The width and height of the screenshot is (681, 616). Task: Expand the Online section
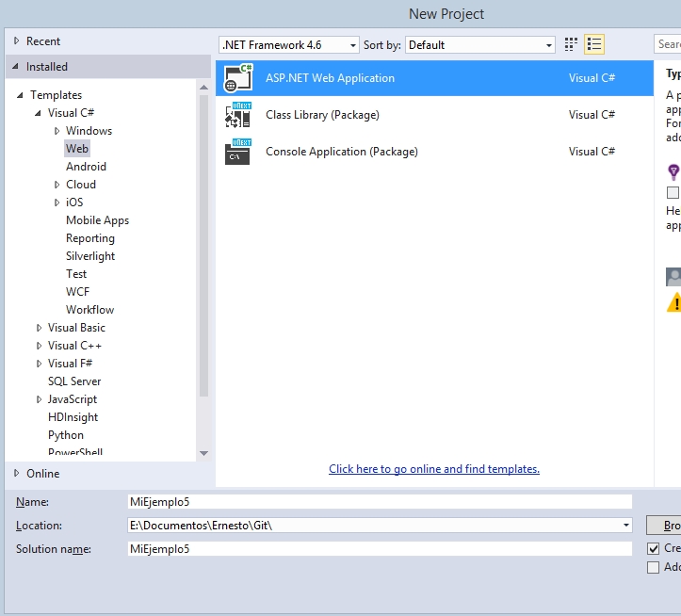click(x=17, y=473)
